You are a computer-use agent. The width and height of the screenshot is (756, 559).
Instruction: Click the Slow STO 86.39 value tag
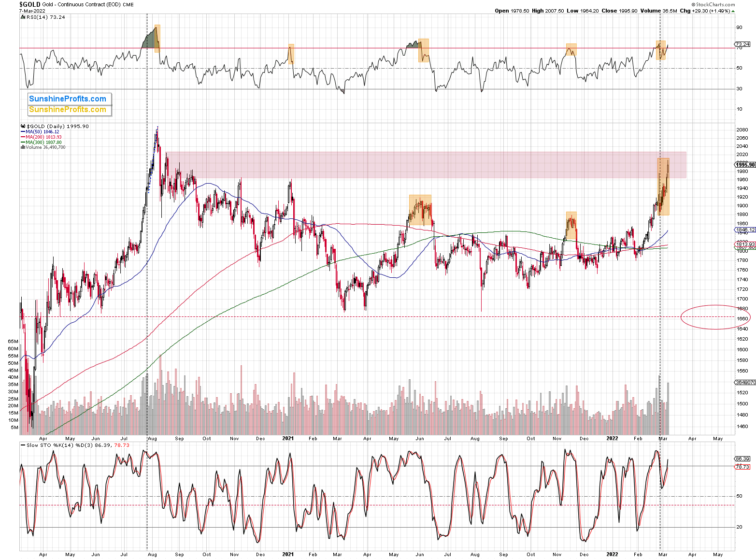[742, 459]
